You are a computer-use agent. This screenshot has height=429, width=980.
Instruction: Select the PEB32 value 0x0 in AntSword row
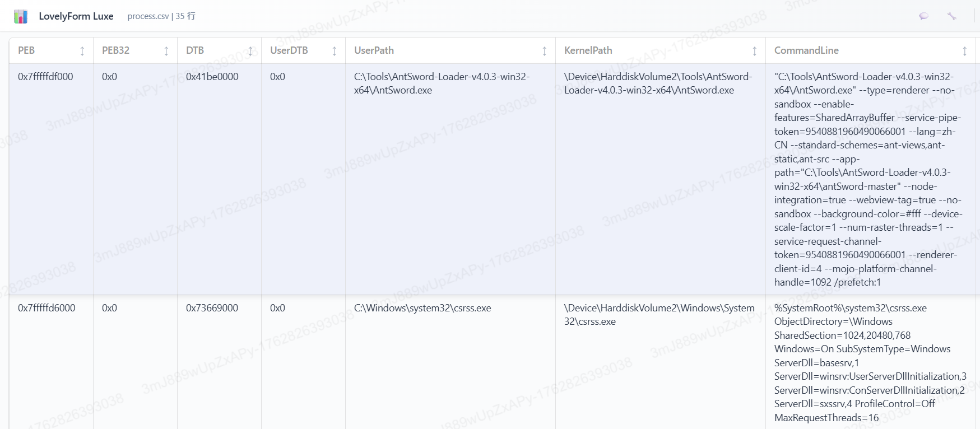pyautogui.click(x=109, y=77)
